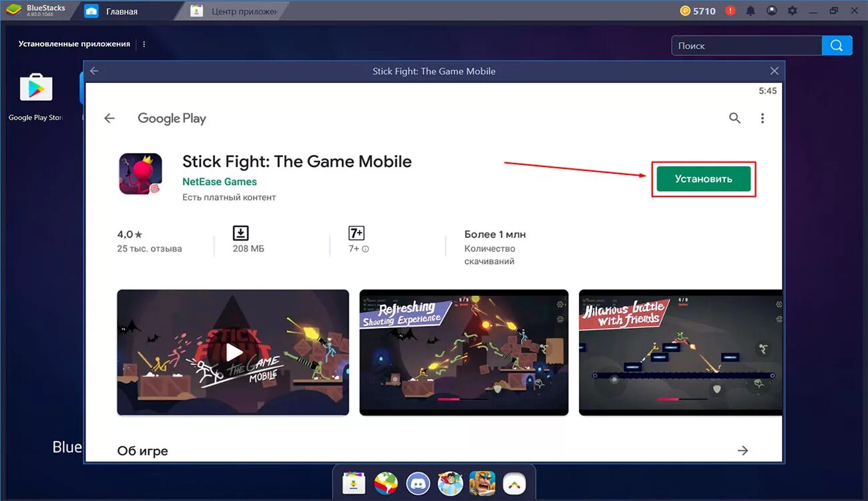Open the BlueStacks account profile icon
Image resolution: width=868 pixels, height=501 pixels.
[772, 11]
